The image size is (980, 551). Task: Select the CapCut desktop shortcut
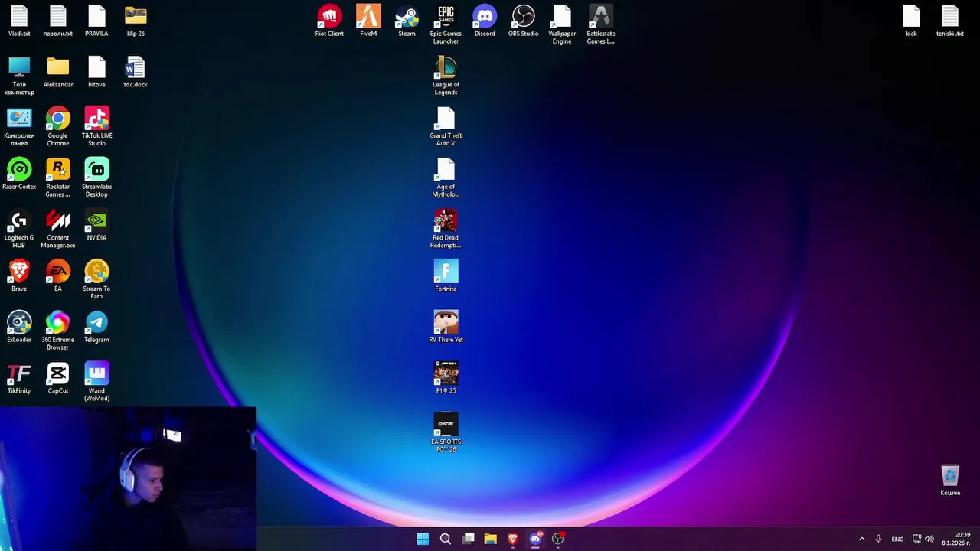[58, 378]
